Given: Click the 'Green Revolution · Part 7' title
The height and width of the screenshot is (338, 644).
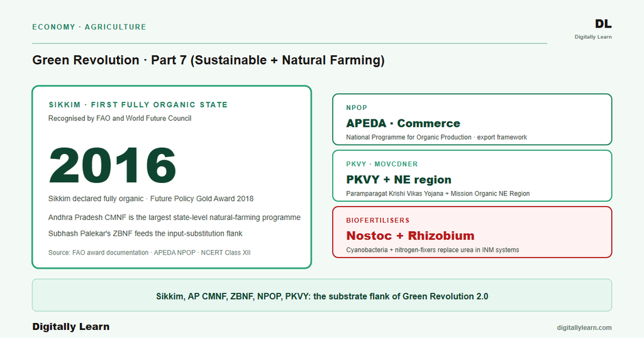Looking at the screenshot, I should click(x=208, y=60).
